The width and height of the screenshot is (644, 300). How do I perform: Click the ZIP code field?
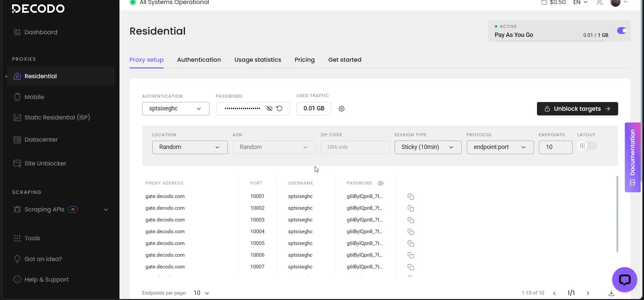click(355, 147)
